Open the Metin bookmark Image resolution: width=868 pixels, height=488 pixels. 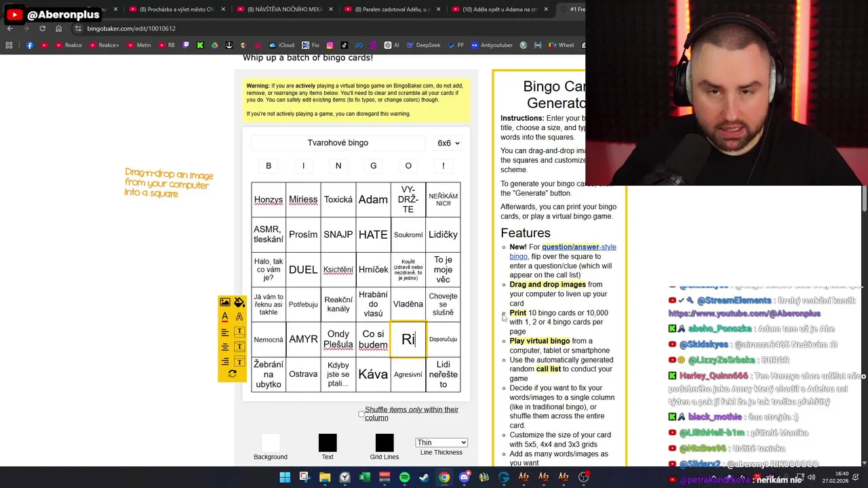[x=138, y=45]
